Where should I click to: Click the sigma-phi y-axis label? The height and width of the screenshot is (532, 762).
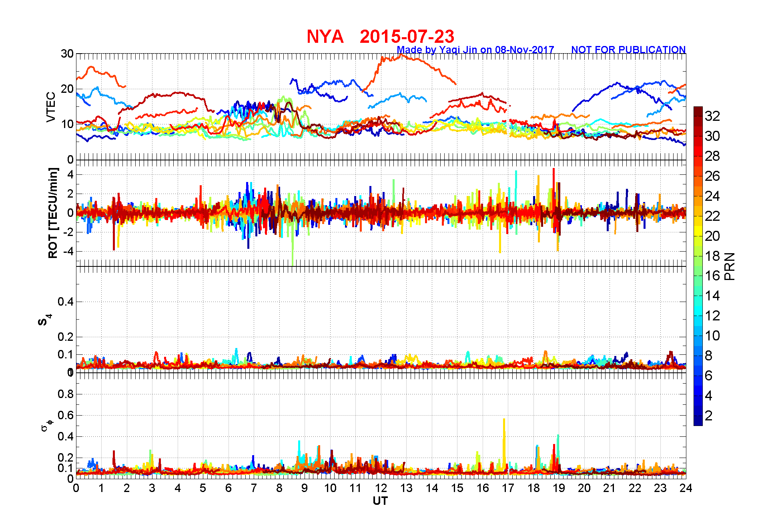47,425
